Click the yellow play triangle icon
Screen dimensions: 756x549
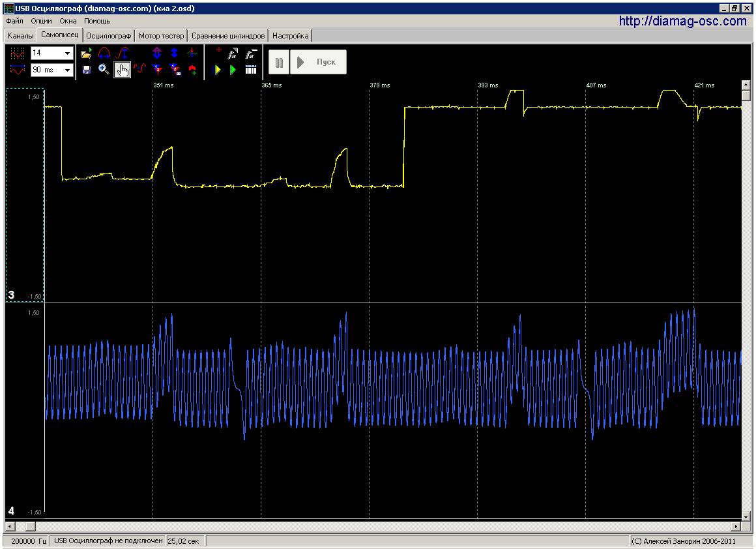click(217, 70)
